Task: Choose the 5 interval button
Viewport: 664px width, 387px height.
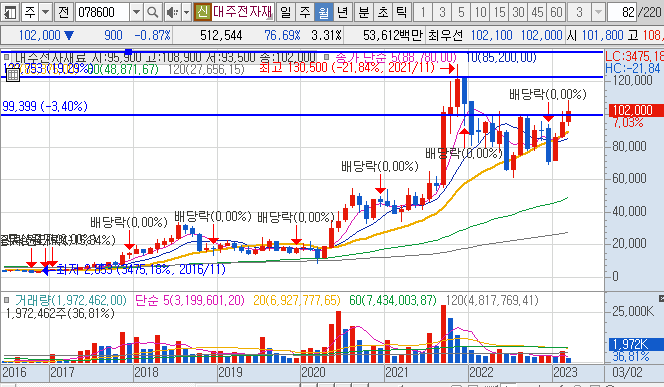Action: pyautogui.click(x=461, y=12)
